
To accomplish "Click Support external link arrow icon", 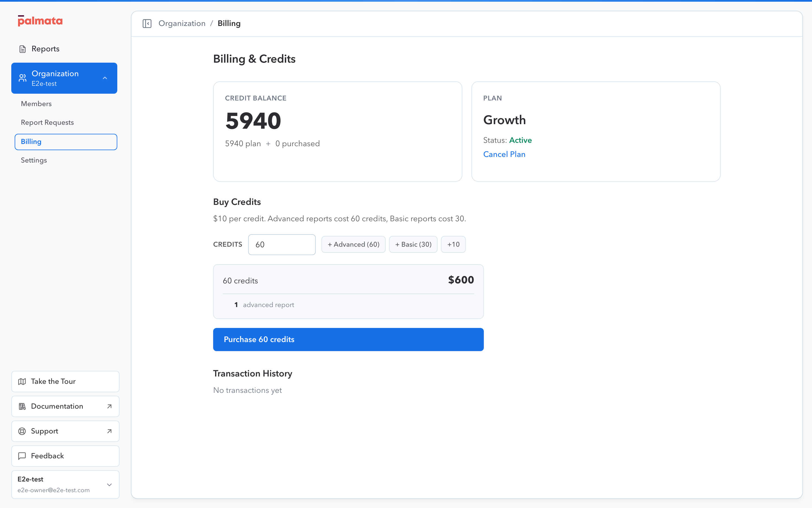I will (109, 431).
